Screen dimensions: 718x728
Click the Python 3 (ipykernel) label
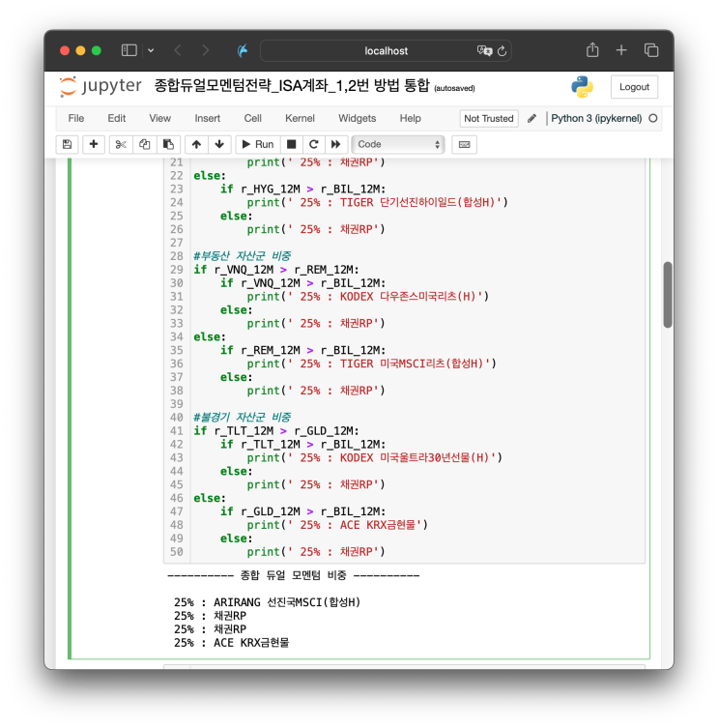(596, 118)
